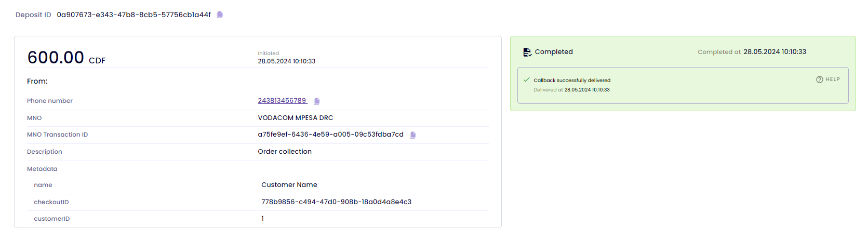Copy the MNO Transaction ID via clipboard icon

412,135
